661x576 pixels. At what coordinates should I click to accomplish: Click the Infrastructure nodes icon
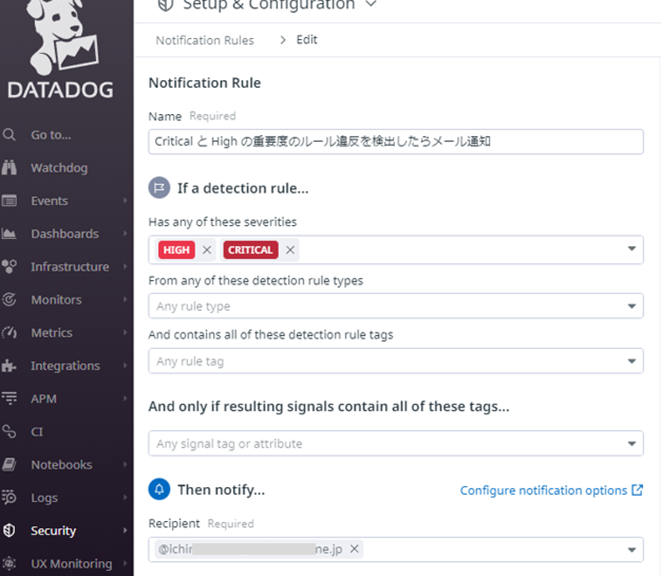pos(9,266)
